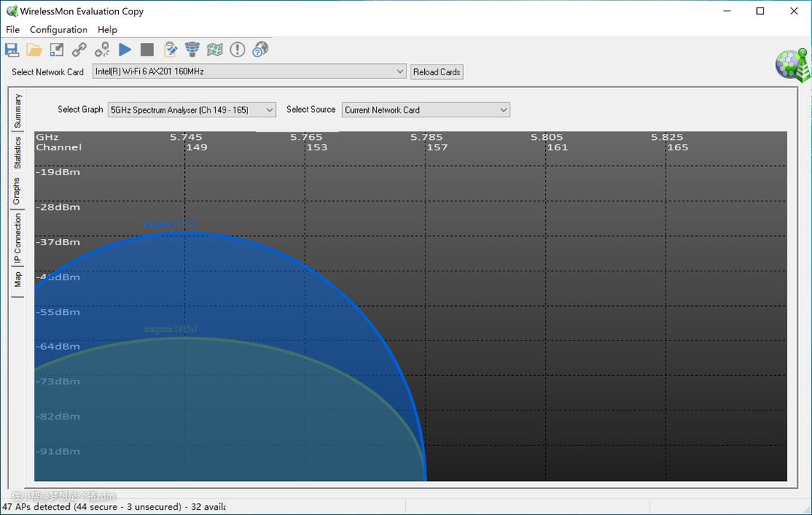Start monitoring with the blue play button
This screenshot has width=812, height=515.
[125, 50]
